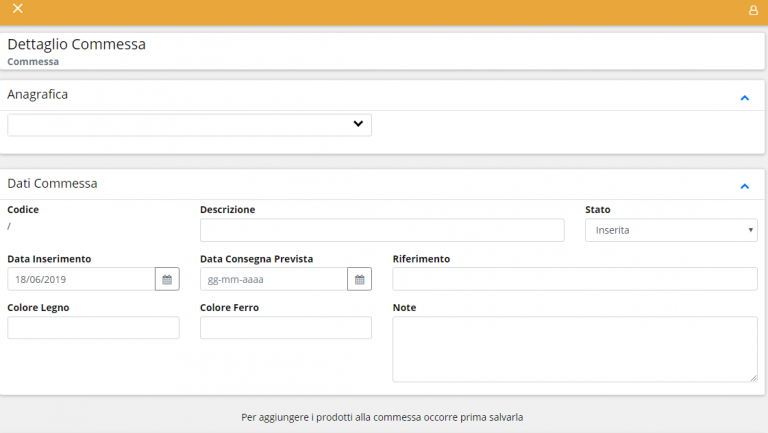768x433 pixels.
Task: Open the user profile icon
Action: (x=753, y=10)
